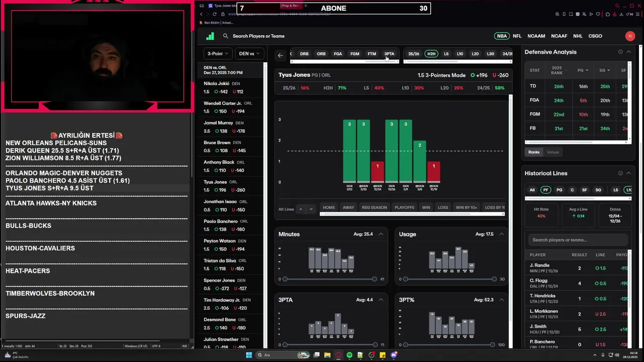This screenshot has height=362, width=644.
Task: Select the FGA stat tab
Action: pos(338,54)
